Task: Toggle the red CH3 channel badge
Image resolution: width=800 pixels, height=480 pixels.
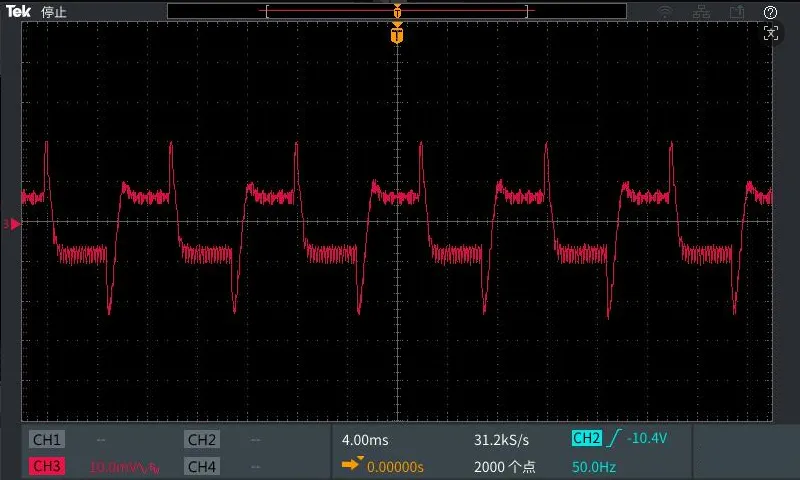Action: coord(46,466)
